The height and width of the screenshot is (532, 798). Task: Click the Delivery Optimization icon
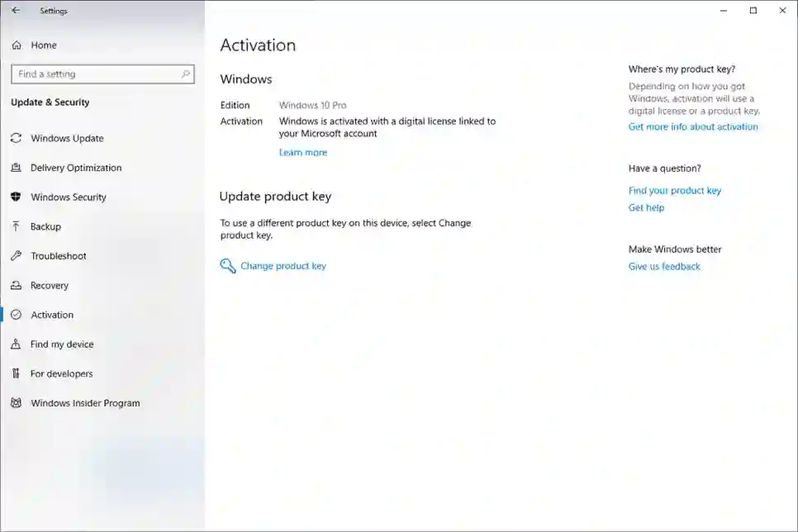[x=17, y=168]
